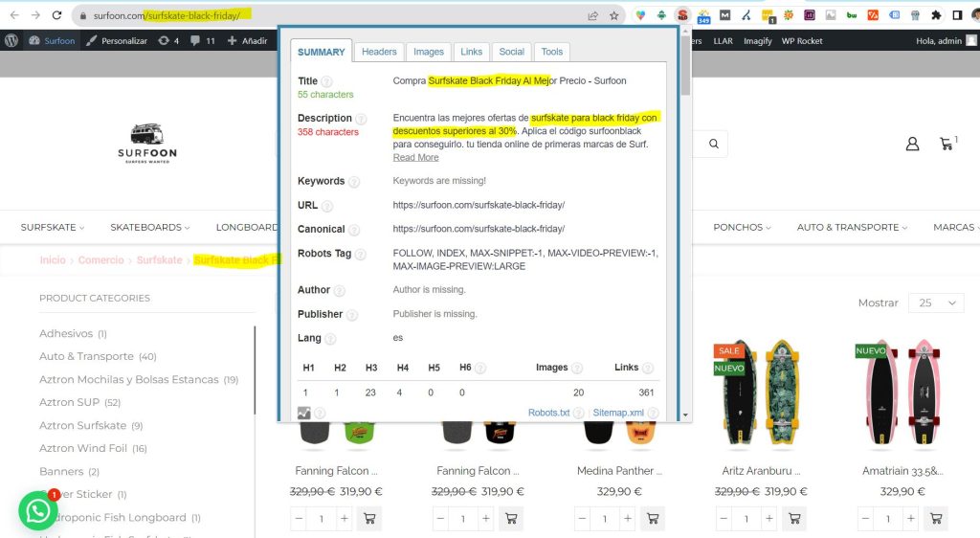
Task: Switch to the Social tab
Action: [x=511, y=52]
